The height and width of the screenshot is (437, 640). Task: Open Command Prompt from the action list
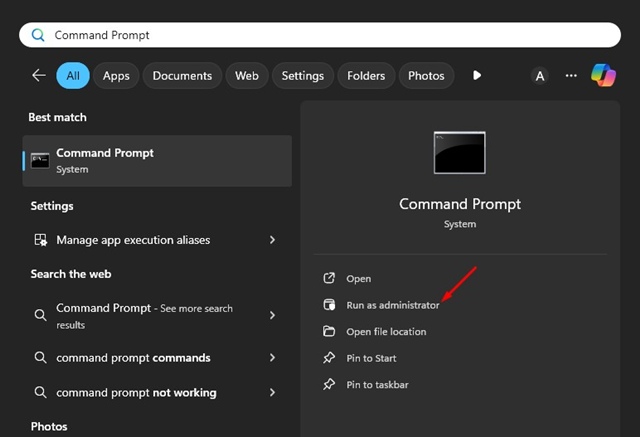358,279
